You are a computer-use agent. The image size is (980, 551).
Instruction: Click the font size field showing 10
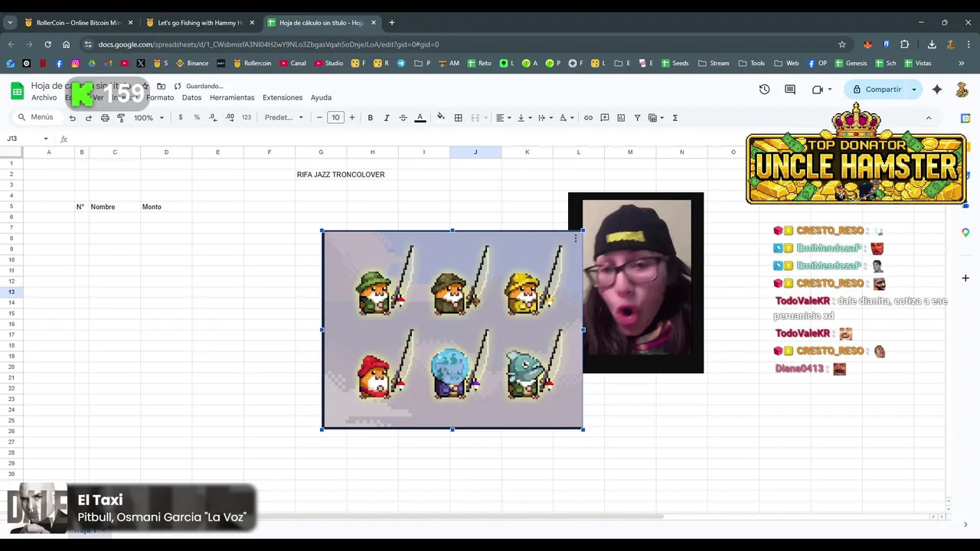click(x=335, y=118)
